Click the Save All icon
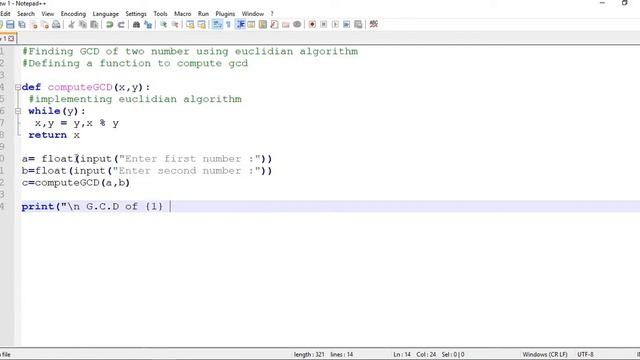This screenshot has height=360, width=640. coord(22,24)
